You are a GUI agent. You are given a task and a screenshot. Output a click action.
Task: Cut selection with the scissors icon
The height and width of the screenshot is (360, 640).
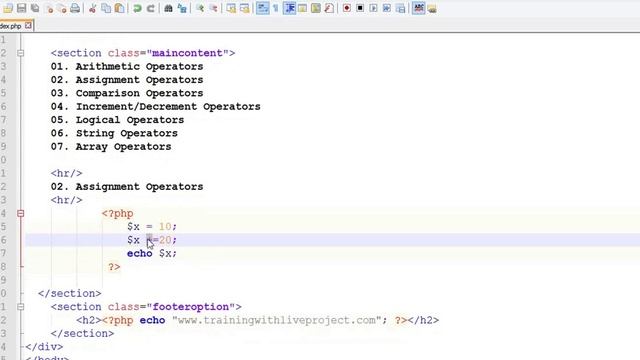coord(93,8)
